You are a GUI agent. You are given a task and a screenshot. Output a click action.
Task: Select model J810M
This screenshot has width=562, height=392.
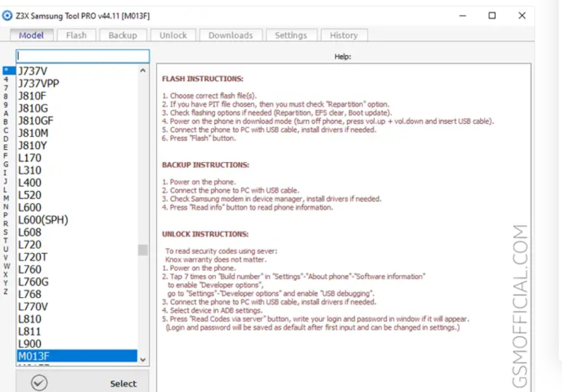(77, 133)
